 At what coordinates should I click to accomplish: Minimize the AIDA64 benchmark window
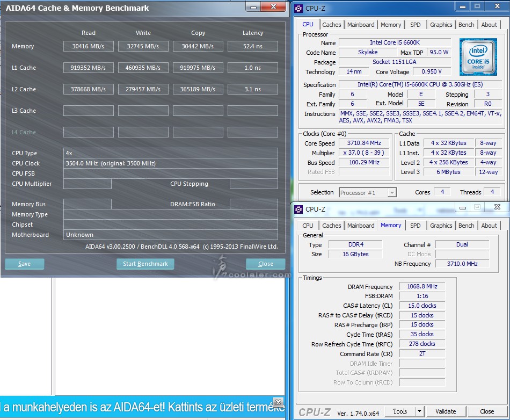pos(253,7)
